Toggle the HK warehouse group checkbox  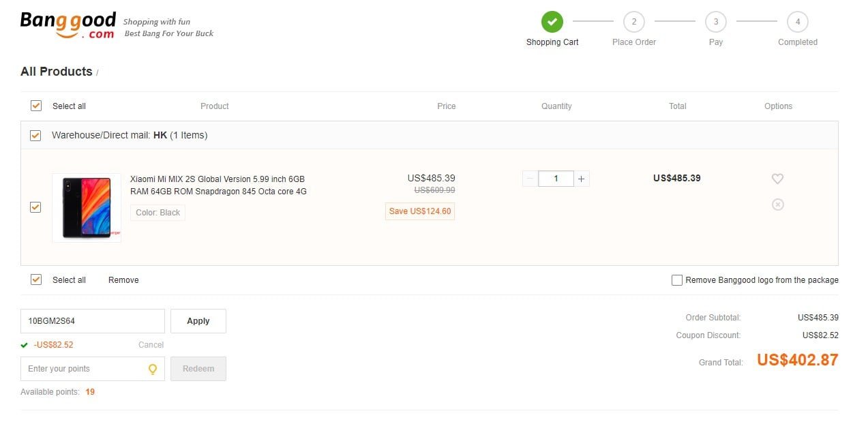[36, 136]
